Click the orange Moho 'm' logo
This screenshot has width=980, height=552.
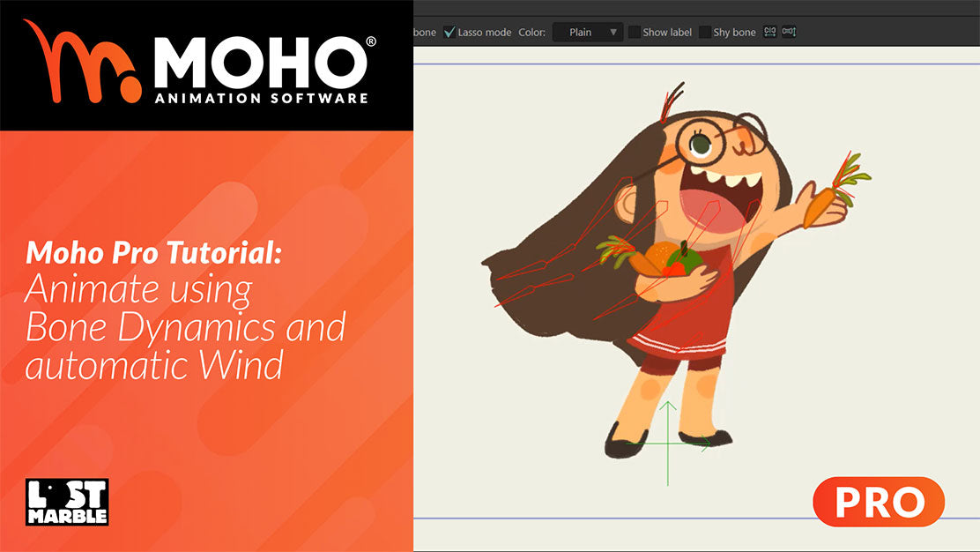coord(81,62)
